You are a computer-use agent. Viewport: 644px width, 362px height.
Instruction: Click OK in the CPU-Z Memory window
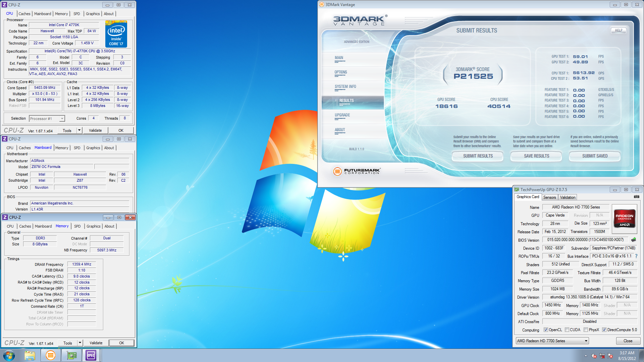[122, 343]
